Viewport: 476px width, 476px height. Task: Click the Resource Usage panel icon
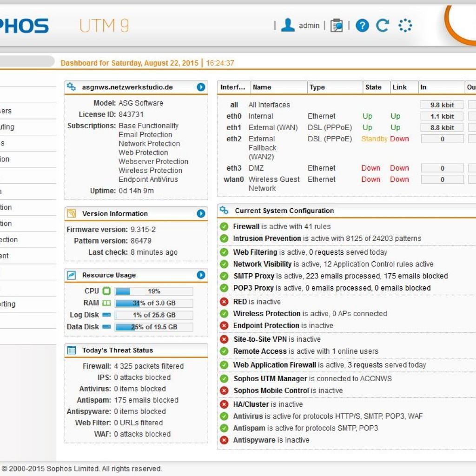click(71, 275)
